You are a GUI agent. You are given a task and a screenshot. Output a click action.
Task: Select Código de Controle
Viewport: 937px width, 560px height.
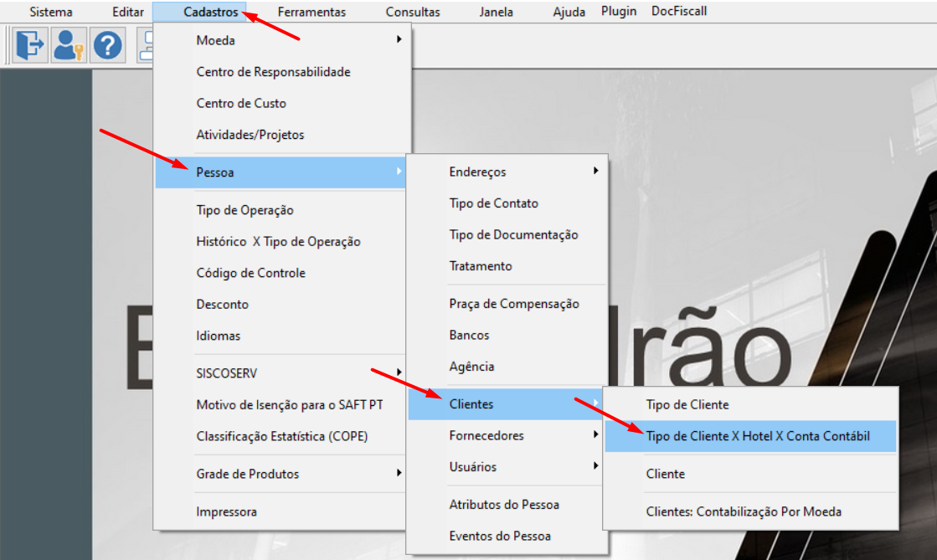pyautogui.click(x=281, y=273)
